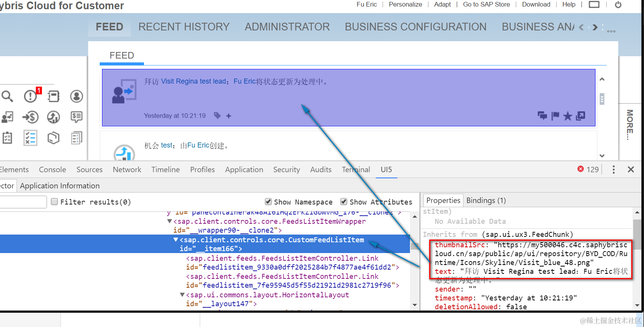Select the FEED work center tab
This screenshot has width=644, height=327.
click(109, 27)
